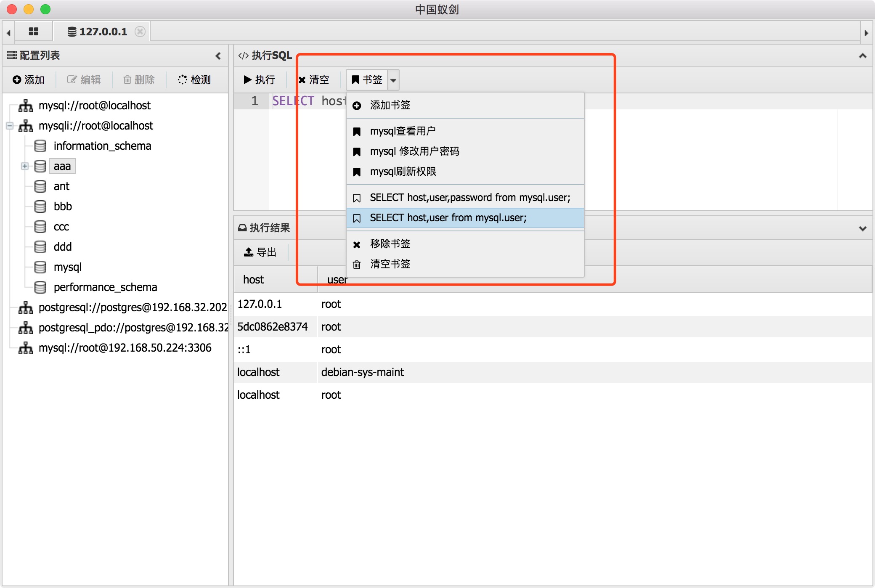Select the mysql查看用户 bookmark
Screen dimensions: 875x588
[402, 131]
